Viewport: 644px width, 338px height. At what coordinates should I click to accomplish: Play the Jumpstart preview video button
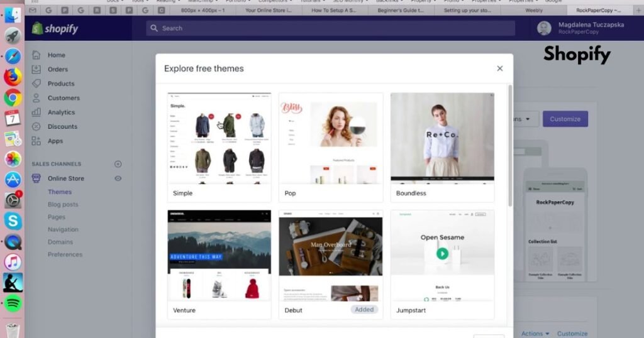[442, 254]
